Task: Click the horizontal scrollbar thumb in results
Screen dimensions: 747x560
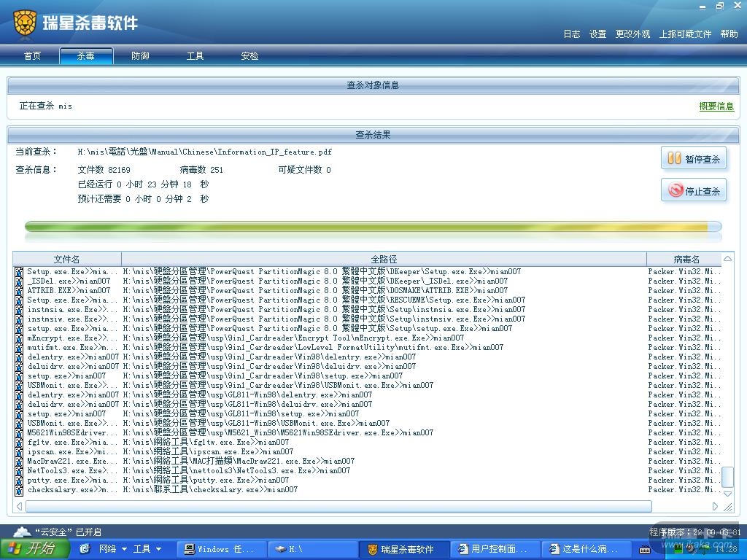Action: [338, 506]
